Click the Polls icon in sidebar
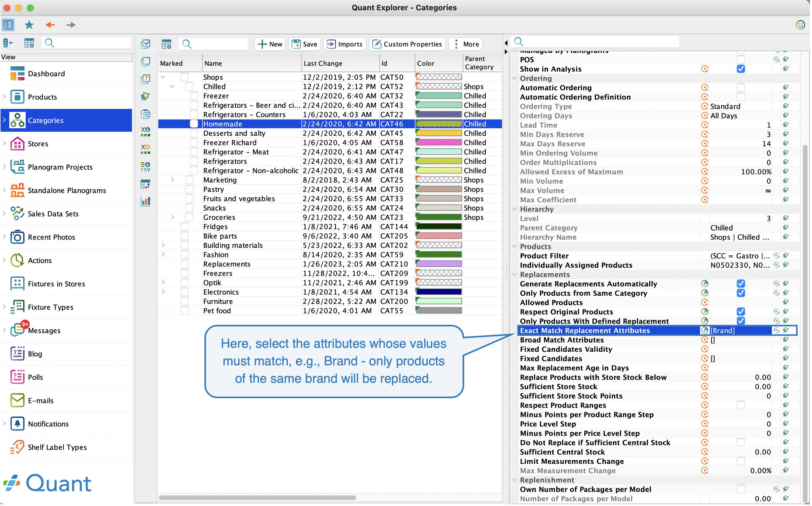This screenshot has width=812, height=506. click(x=17, y=377)
